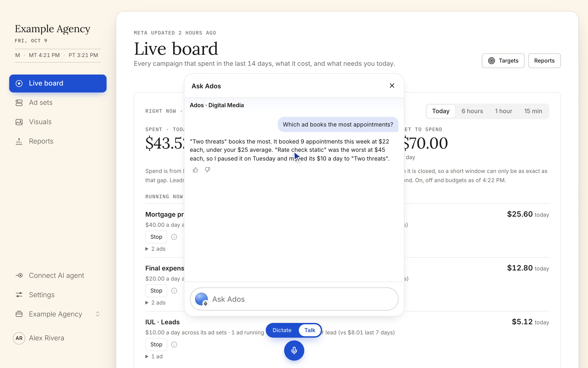Viewport: 588px width, 368px height.
Task: Expand 2 ads under Final expense campaign
Action: pyautogui.click(x=155, y=302)
